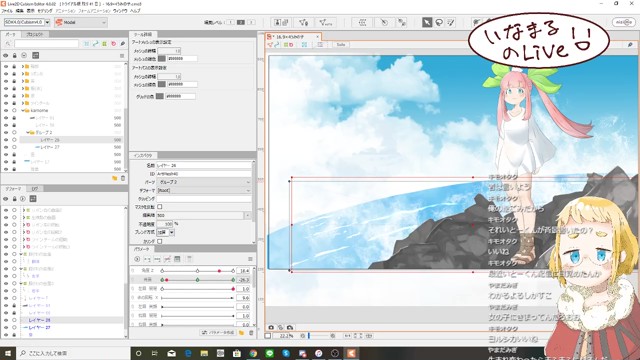Toggle visibility of レイヤー 27 in deformer panel
640x360 pixels.
click(6, 327)
